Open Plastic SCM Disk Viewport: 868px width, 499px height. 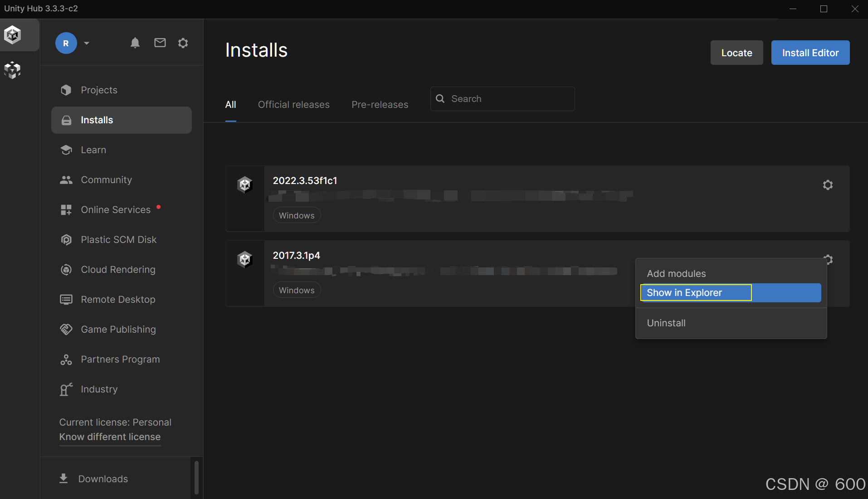122,240
